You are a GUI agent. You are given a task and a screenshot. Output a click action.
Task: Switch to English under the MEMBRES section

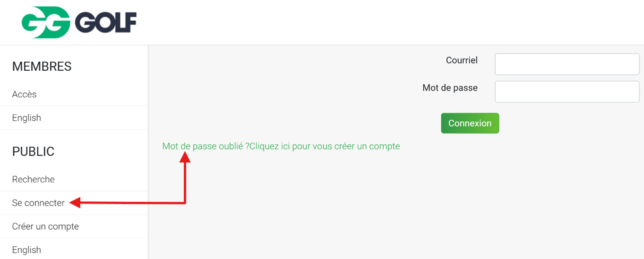tap(27, 118)
